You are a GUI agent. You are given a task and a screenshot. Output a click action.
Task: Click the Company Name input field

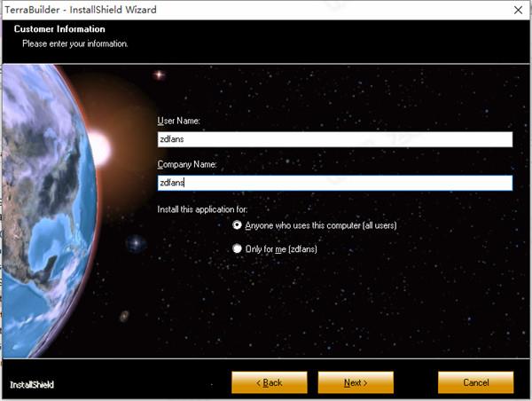click(x=335, y=183)
